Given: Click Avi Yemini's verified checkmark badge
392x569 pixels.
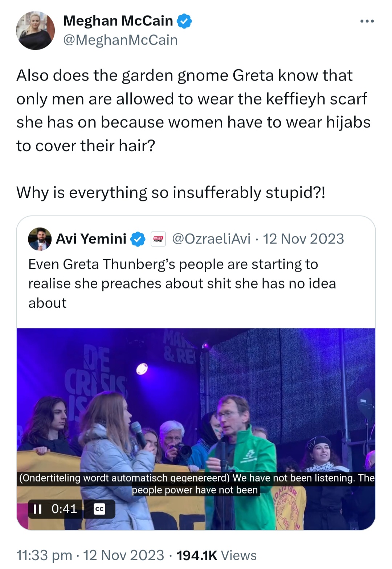Looking at the screenshot, I should click(x=138, y=239).
